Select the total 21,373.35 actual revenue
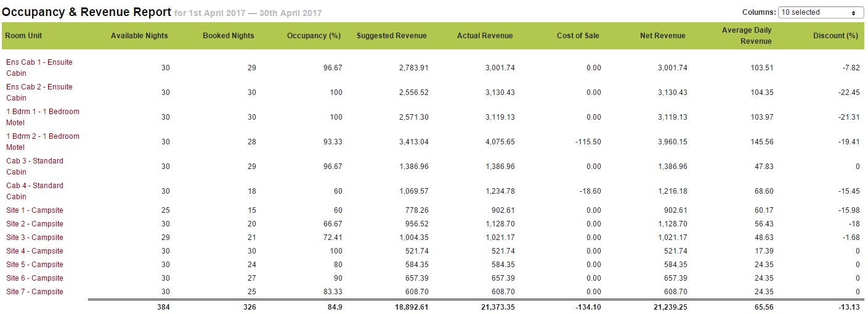Screen dimensions: 868x314 (498, 307)
